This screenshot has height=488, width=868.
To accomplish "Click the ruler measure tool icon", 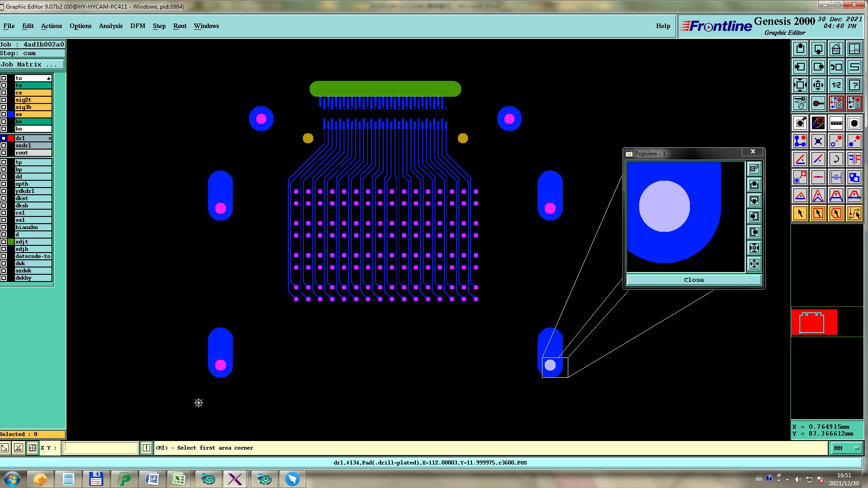I will pyautogui.click(x=836, y=123).
